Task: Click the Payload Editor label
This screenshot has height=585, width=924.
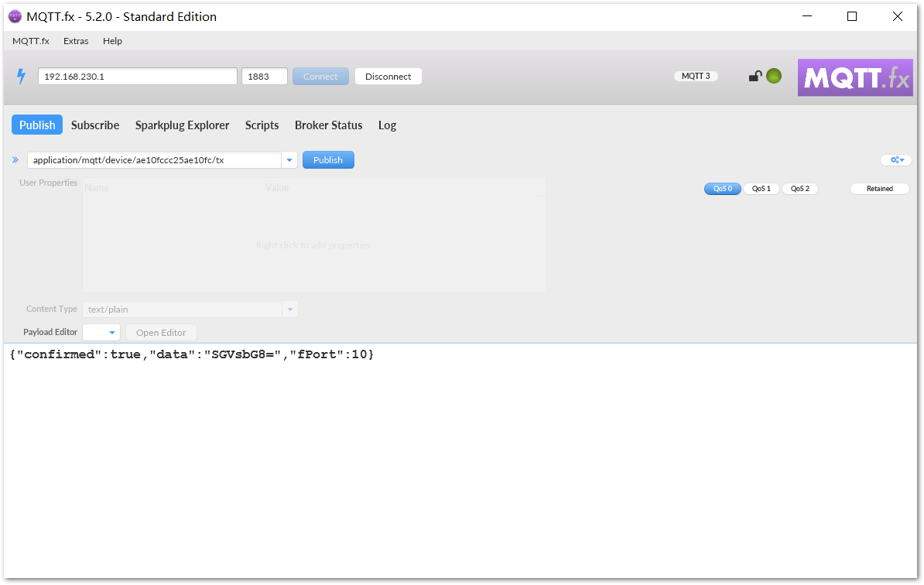Action: (50, 332)
